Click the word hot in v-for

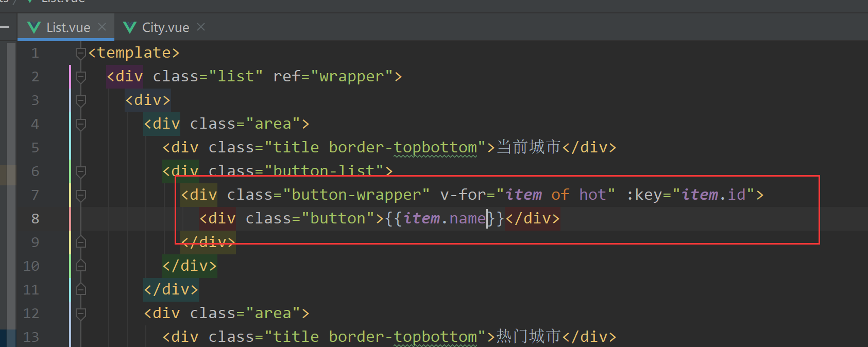pyautogui.click(x=592, y=195)
